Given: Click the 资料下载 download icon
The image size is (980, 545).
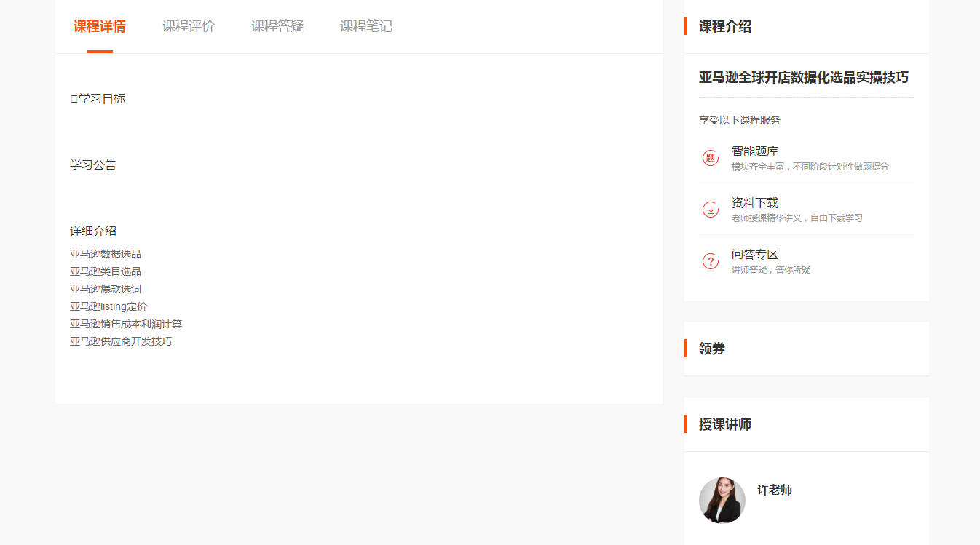Looking at the screenshot, I should (711, 210).
